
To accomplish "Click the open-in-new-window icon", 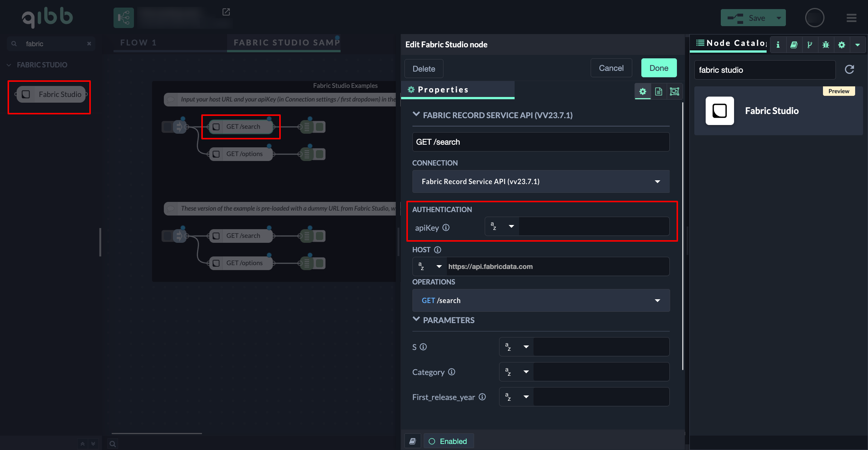I will click(226, 12).
